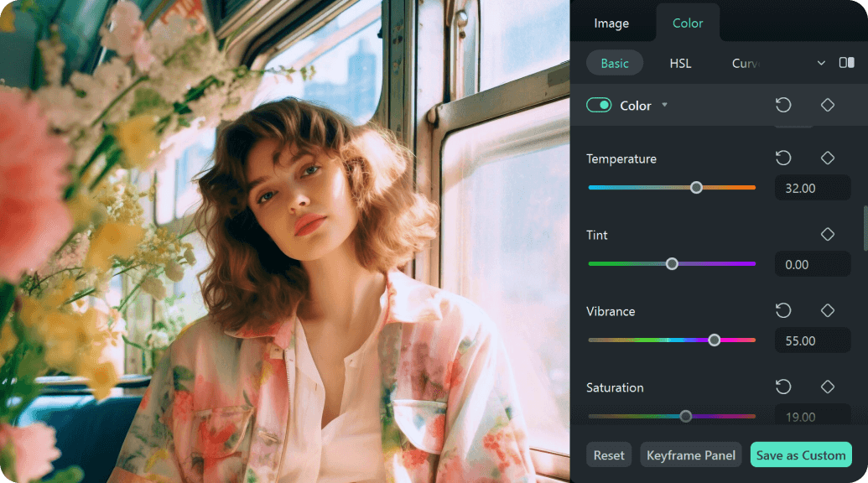Screen dimensions: 868x483
Task: Click the Temperature slider handle
Action: (x=696, y=188)
